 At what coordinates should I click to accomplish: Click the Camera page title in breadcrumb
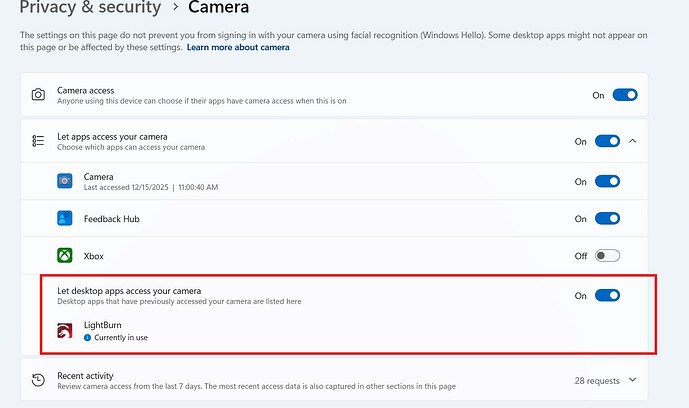pos(218,7)
